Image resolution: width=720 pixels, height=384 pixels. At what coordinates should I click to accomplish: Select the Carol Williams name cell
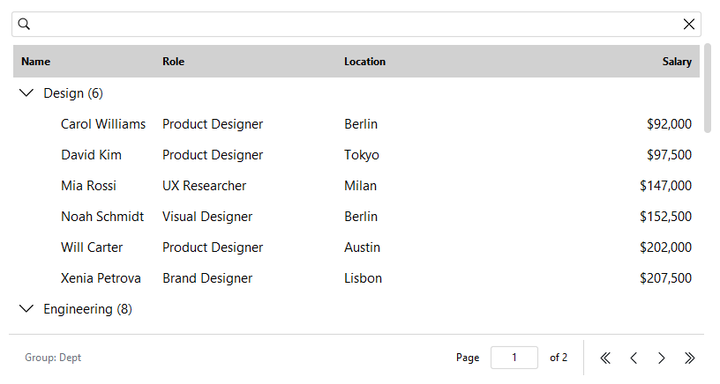click(x=103, y=124)
